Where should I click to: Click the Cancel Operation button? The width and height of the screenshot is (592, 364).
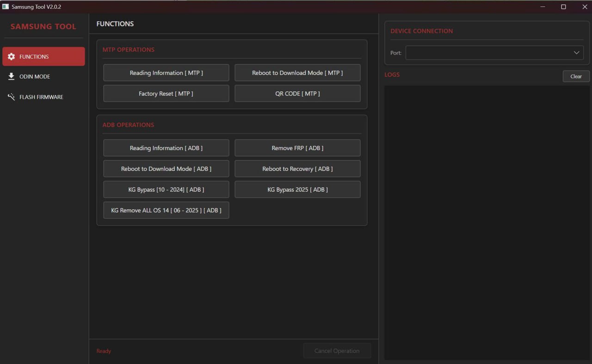(x=337, y=351)
